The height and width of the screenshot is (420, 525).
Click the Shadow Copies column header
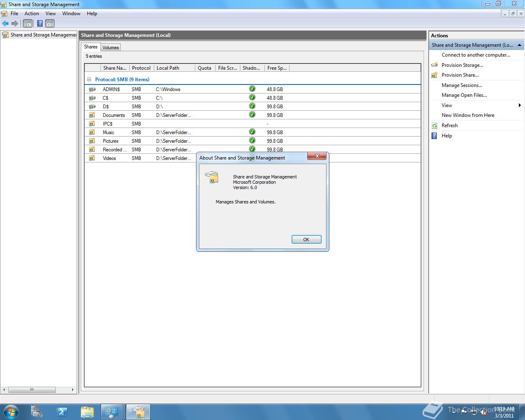click(x=252, y=68)
